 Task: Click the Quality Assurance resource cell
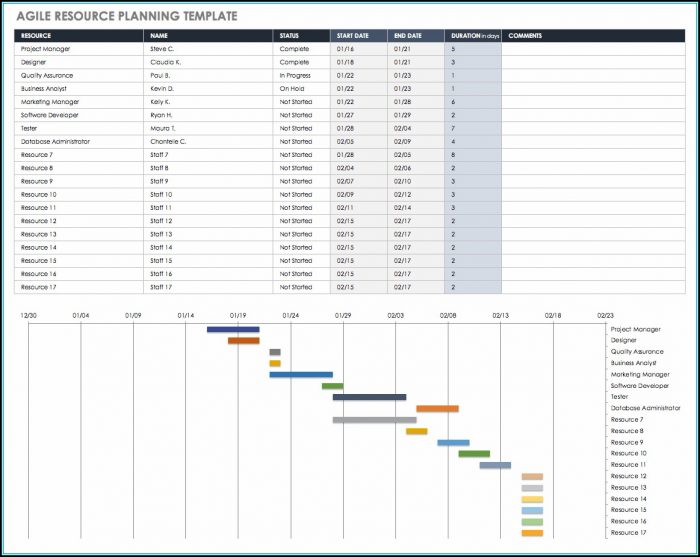point(79,75)
